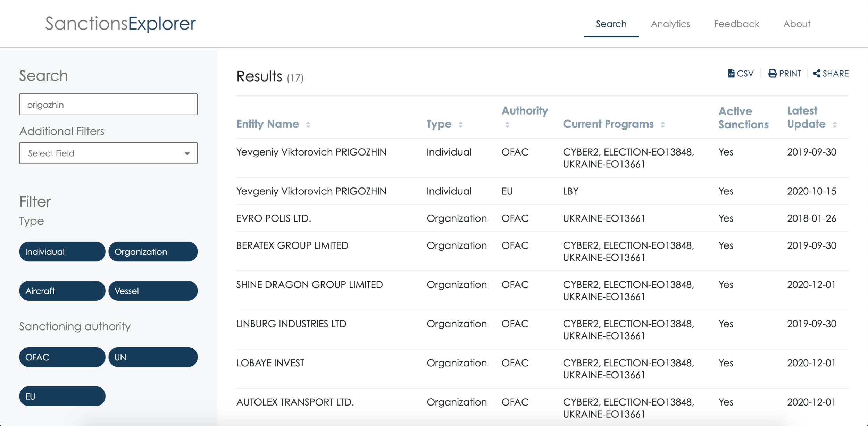Click the SanctionsExplorer logo
Image resolution: width=868 pixels, height=426 pixels.
click(x=120, y=24)
